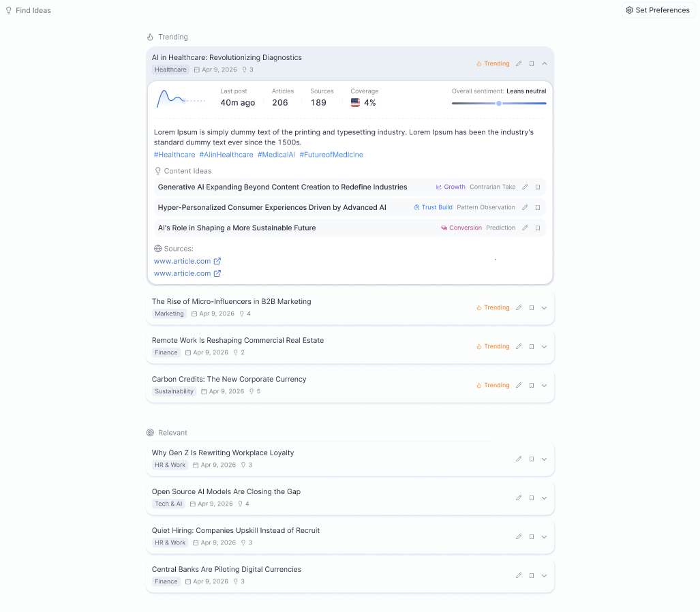Click the #AIinHealthcare hashtag

(226, 155)
